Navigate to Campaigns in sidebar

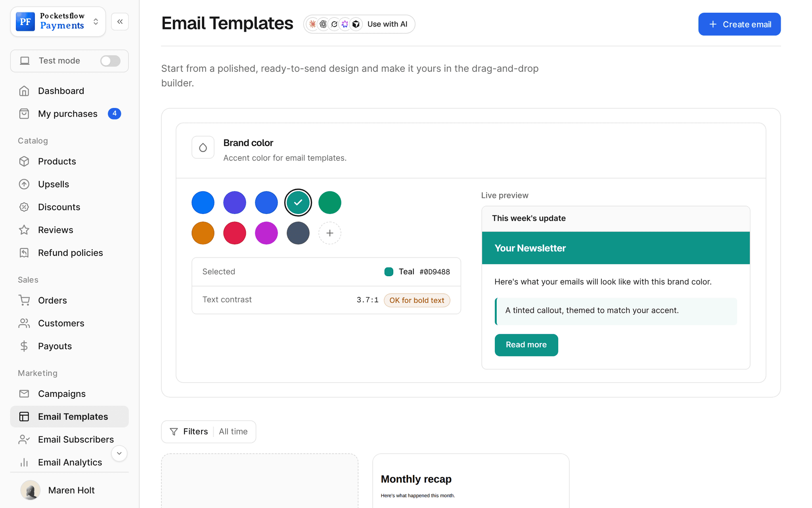[x=69, y=394]
